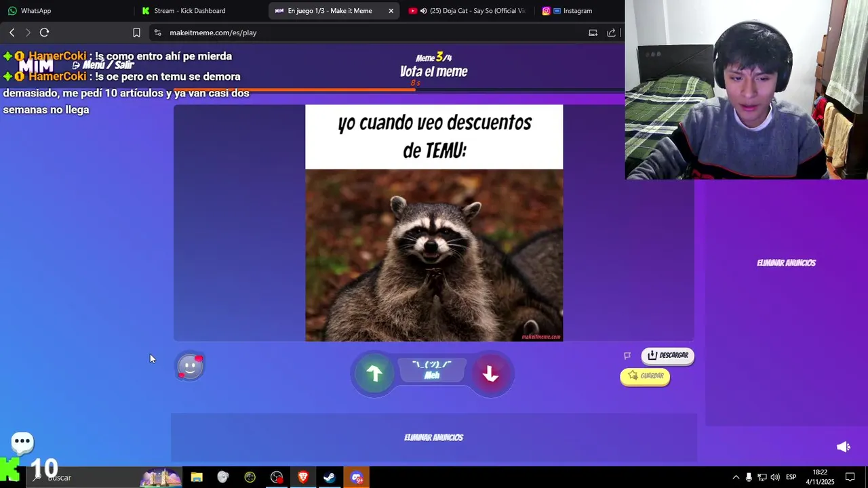Open Discord taskbar icon with 9+ badge

point(357,477)
